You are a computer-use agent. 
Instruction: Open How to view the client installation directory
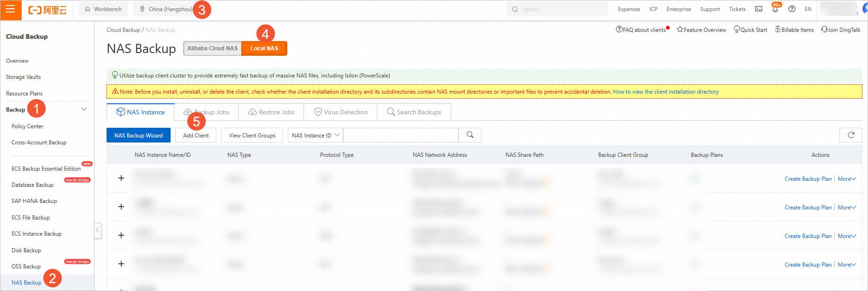click(x=666, y=92)
